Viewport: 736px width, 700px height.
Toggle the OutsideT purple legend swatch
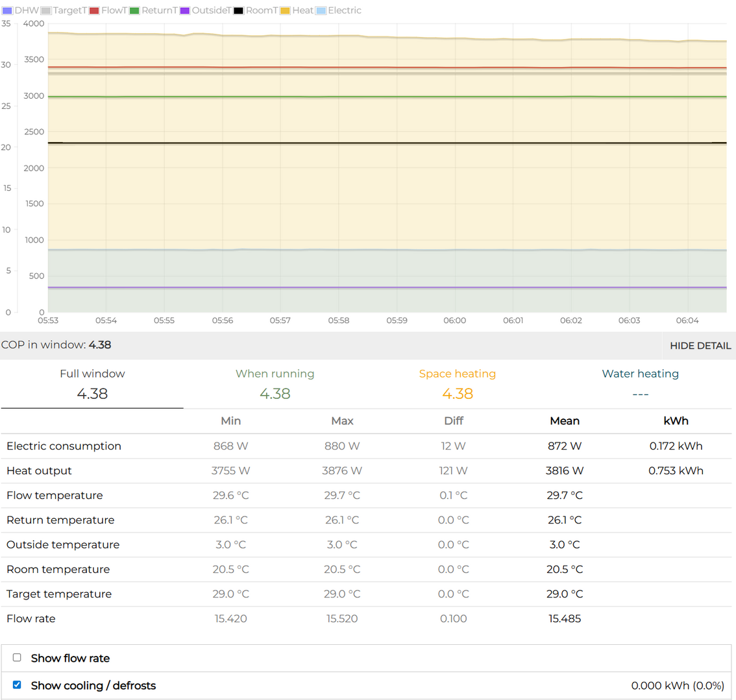pyautogui.click(x=185, y=10)
